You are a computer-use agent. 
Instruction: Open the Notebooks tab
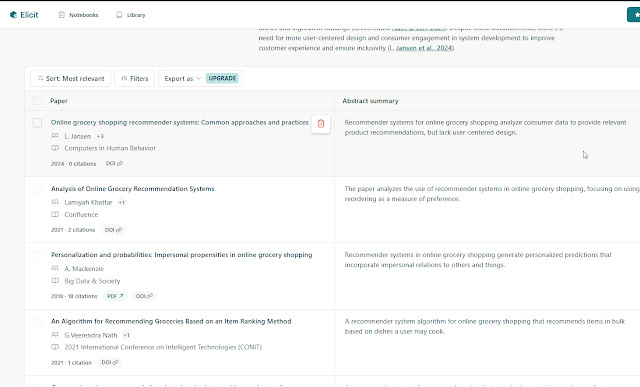(x=79, y=15)
